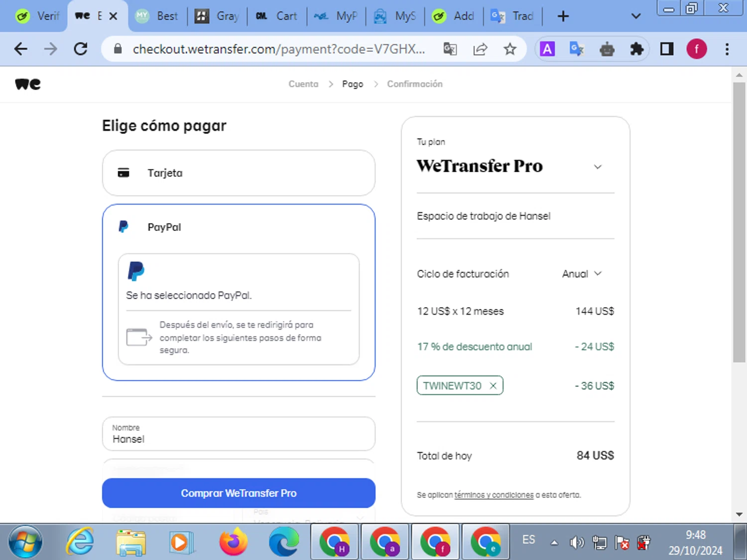
Task: Switch to the Gray browser tab
Action: tap(217, 16)
